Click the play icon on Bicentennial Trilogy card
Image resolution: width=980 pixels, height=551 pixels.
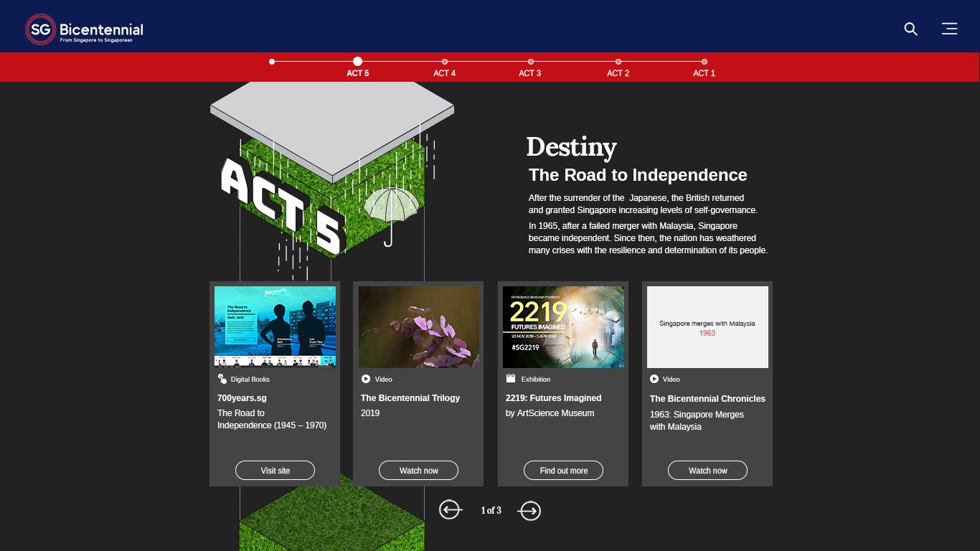[366, 379]
